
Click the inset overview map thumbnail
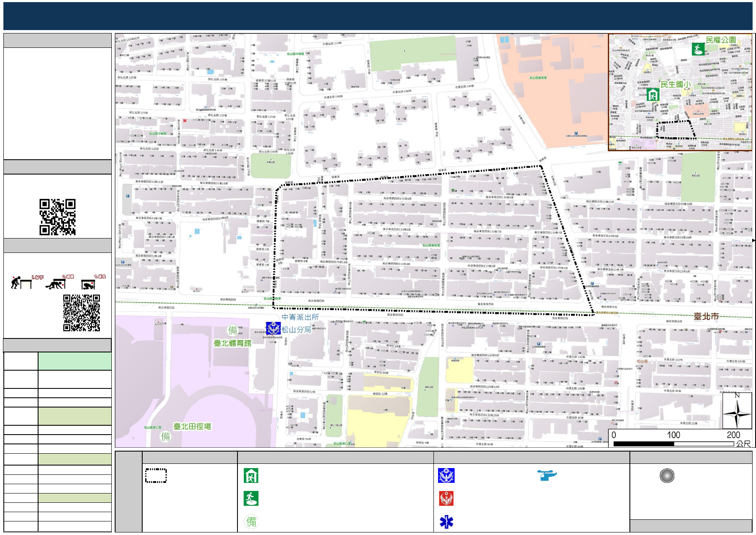click(680, 92)
